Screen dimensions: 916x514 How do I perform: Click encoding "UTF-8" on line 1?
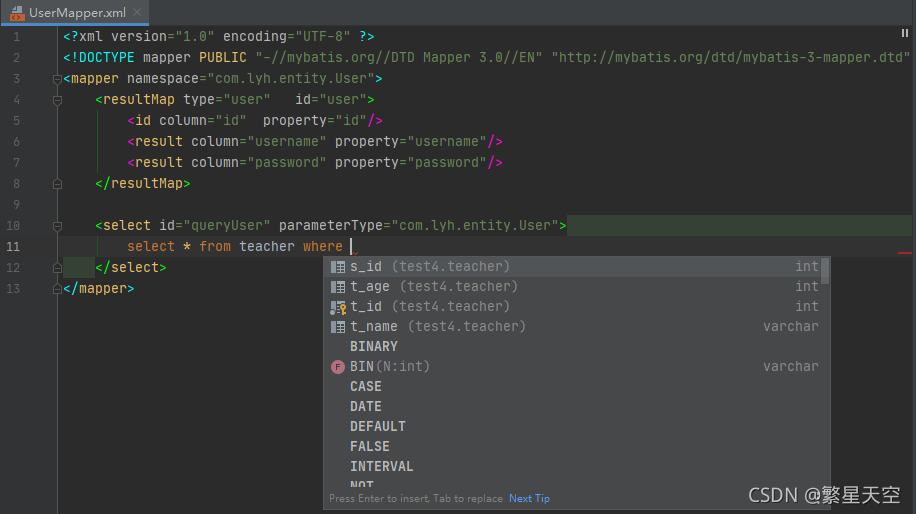pyautogui.click(x=286, y=36)
